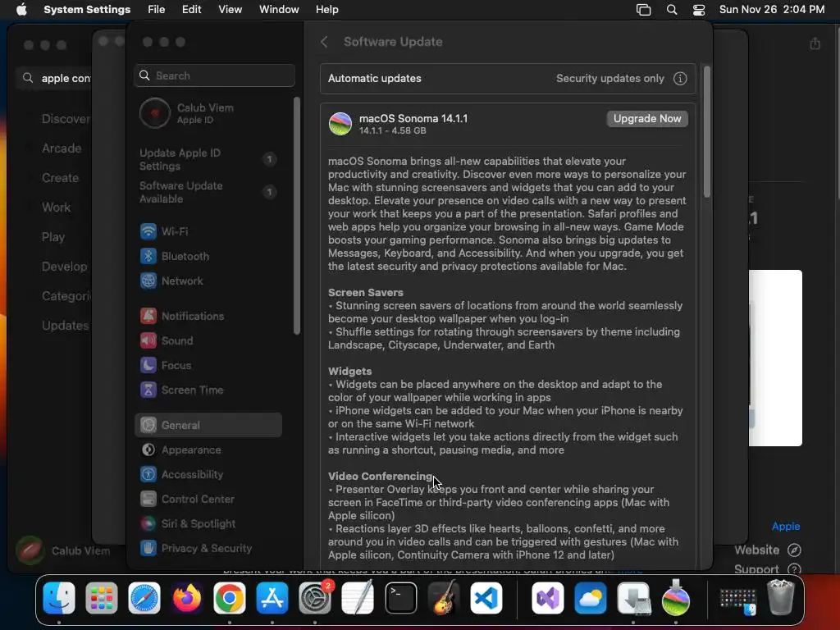This screenshot has width=840, height=630.
Task: Open the Edit menu
Action: pos(191,10)
